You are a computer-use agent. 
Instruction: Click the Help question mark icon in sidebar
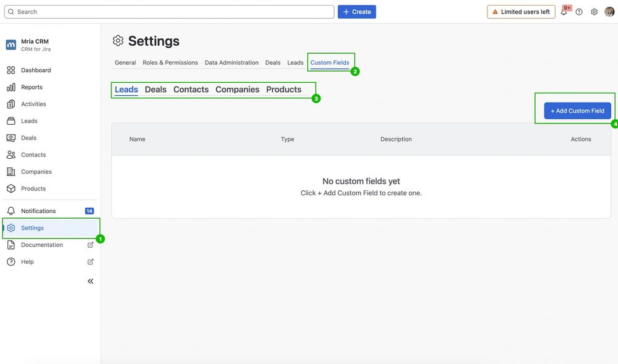tap(11, 261)
